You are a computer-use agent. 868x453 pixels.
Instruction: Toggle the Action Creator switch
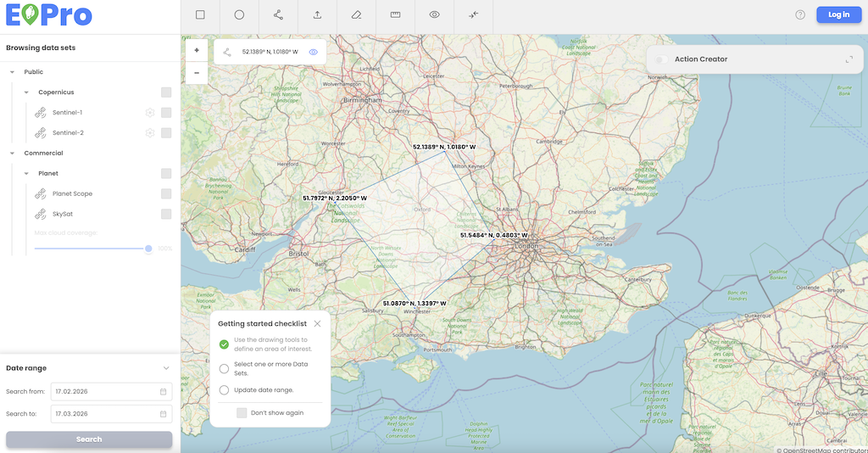661,59
